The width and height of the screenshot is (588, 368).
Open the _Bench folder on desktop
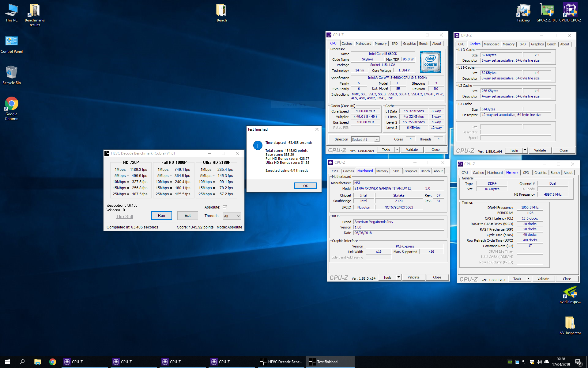(221, 13)
